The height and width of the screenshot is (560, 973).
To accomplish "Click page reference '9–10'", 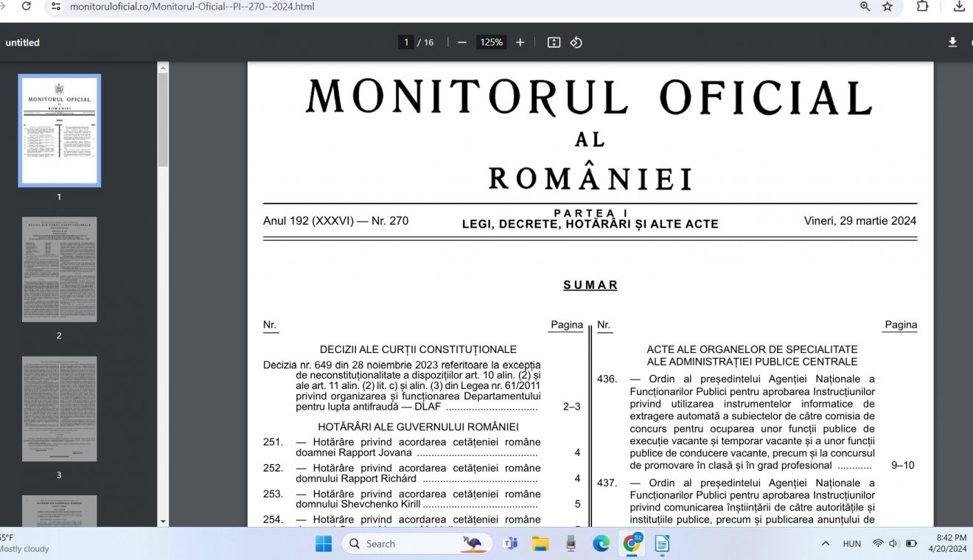I will (x=903, y=466).
